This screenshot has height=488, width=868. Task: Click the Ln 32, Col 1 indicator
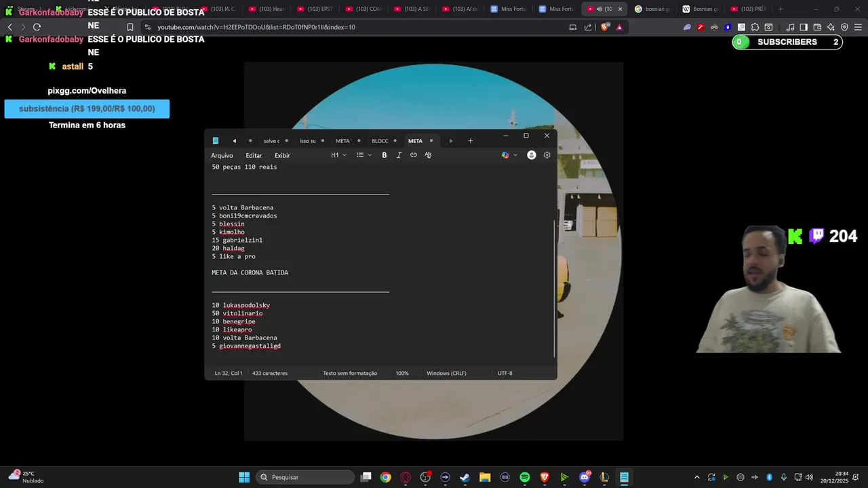coord(229,373)
